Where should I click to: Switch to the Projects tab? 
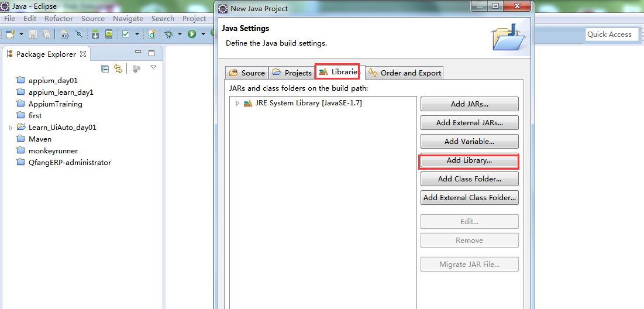point(292,73)
